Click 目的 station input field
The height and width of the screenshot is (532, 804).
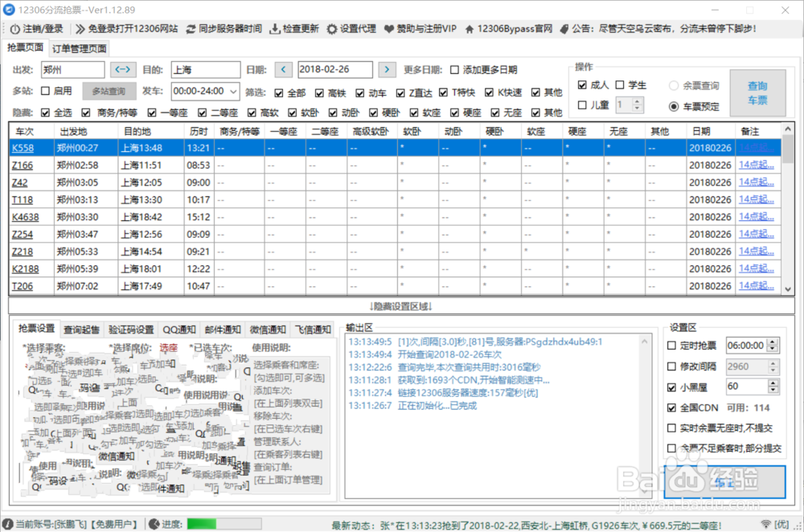[206, 70]
